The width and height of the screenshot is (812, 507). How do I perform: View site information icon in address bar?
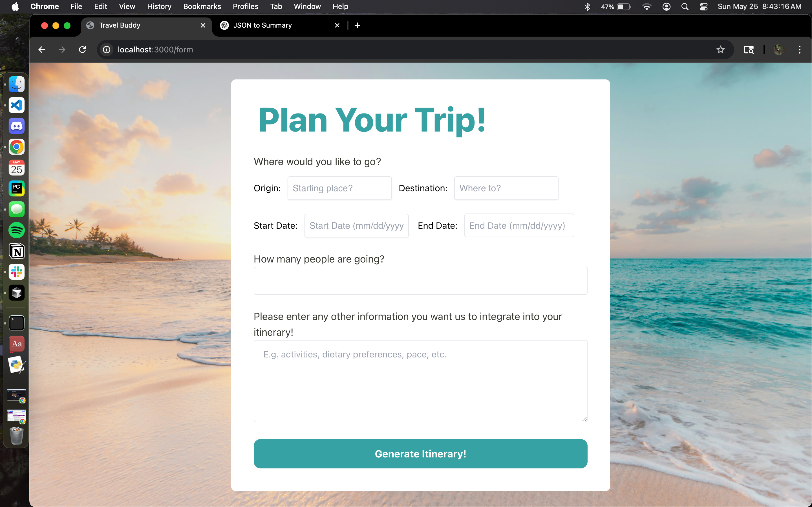(x=106, y=50)
